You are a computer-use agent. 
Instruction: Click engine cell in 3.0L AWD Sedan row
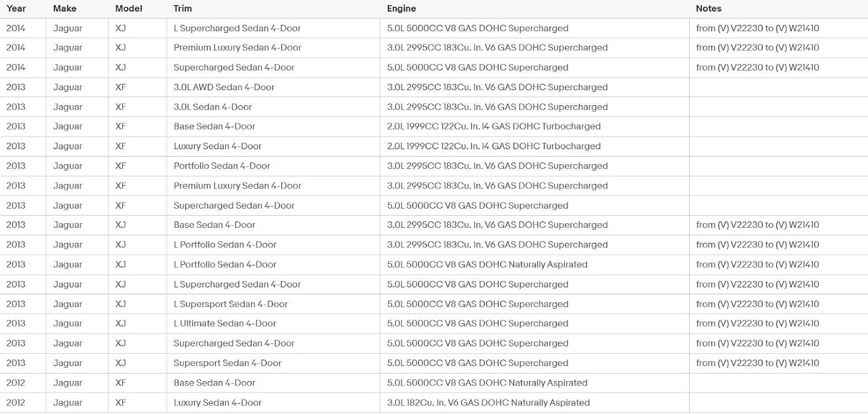coord(498,87)
